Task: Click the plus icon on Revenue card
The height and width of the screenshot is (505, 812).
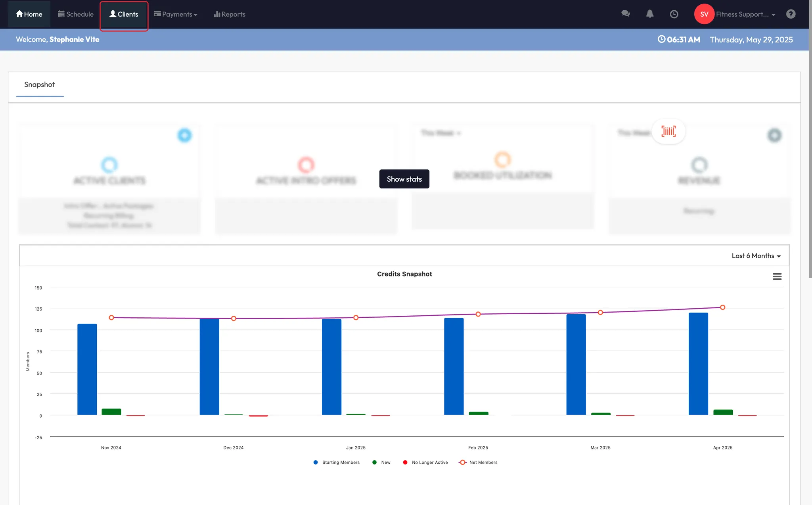Action: tap(774, 135)
